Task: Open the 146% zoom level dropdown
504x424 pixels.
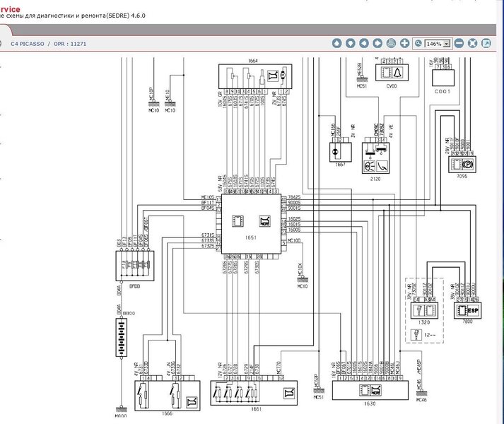Action: pos(446,43)
